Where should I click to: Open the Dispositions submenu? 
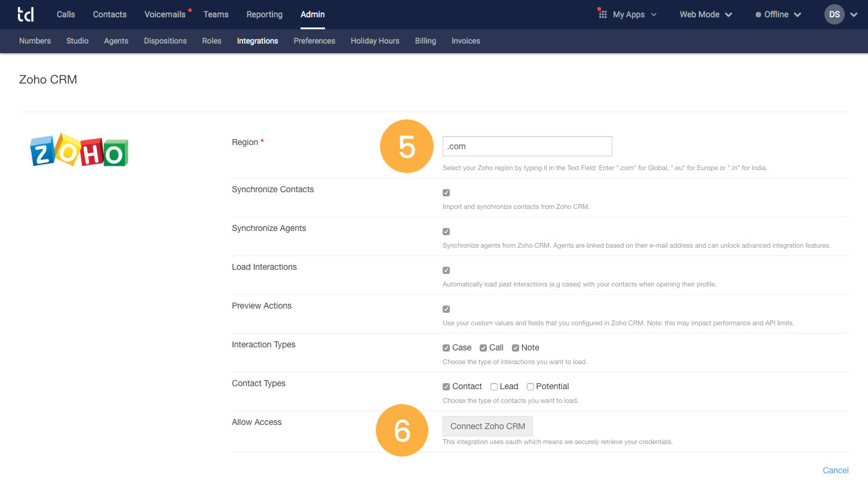(x=165, y=41)
